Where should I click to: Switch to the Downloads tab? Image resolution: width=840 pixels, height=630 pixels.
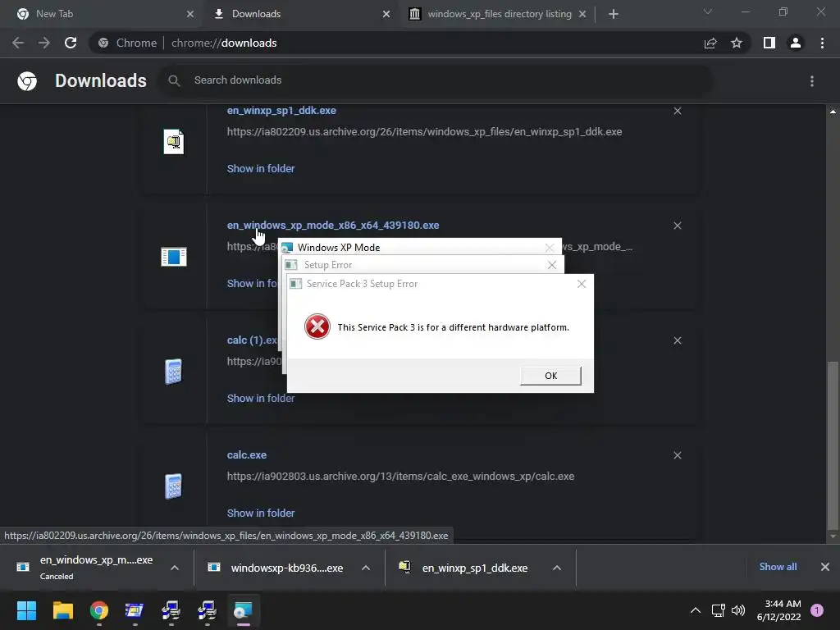click(302, 14)
